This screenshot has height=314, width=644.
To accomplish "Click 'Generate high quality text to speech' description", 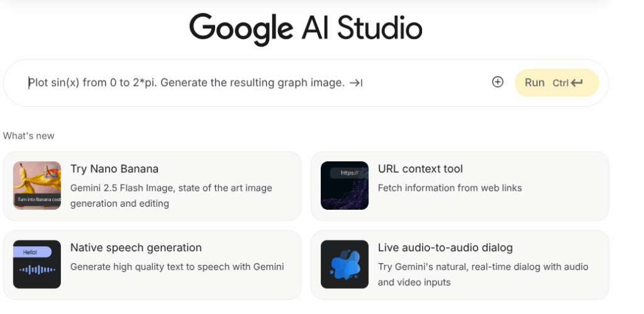I will [177, 267].
